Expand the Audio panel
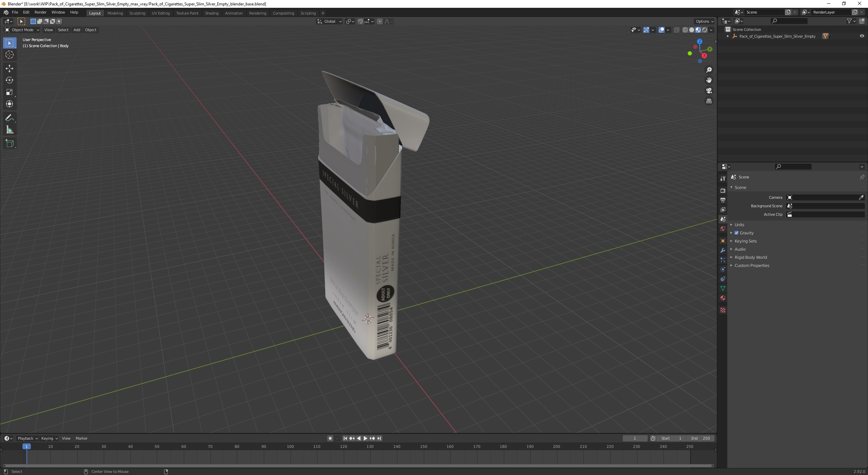The width and height of the screenshot is (868, 475). pyautogui.click(x=740, y=249)
